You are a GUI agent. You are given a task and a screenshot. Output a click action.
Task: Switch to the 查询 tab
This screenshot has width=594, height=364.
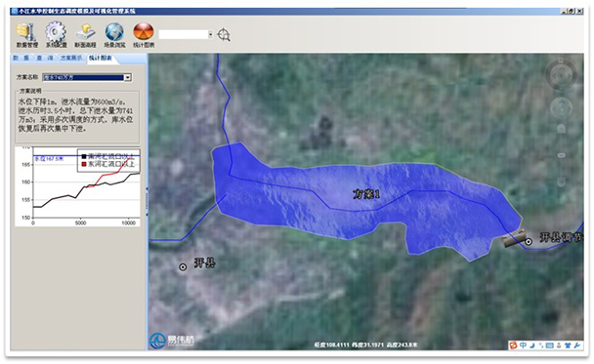tap(45, 58)
